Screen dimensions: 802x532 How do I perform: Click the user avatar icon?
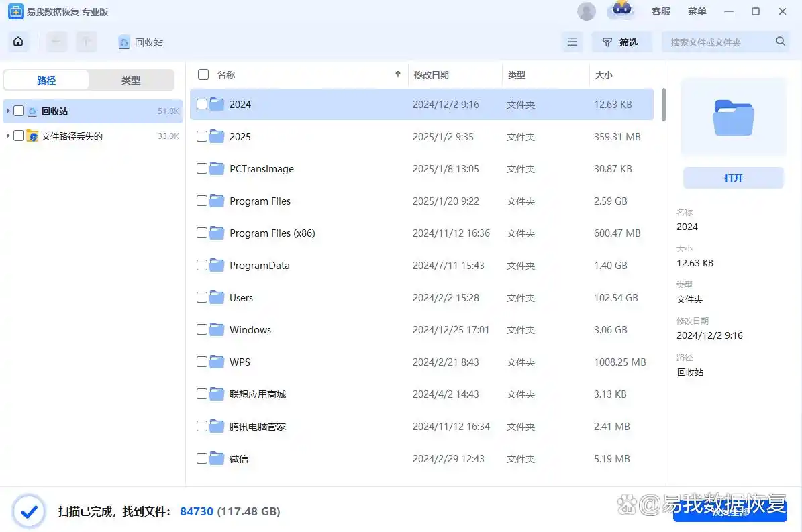(x=586, y=11)
